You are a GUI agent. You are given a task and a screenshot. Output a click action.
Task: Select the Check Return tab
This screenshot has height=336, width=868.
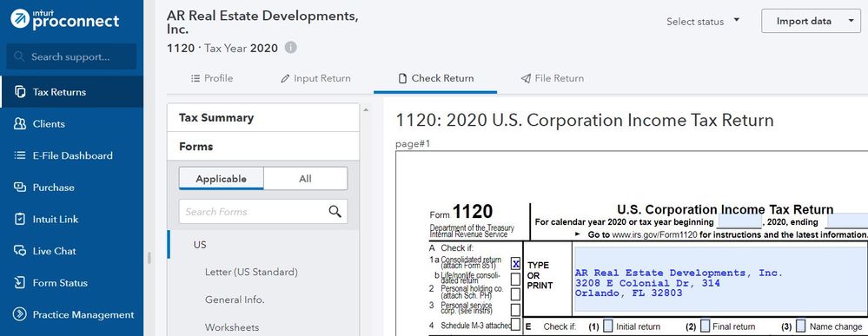pos(435,79)
